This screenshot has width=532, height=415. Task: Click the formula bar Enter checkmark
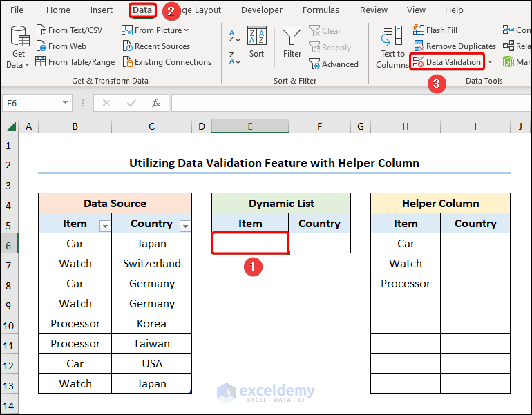131,103
